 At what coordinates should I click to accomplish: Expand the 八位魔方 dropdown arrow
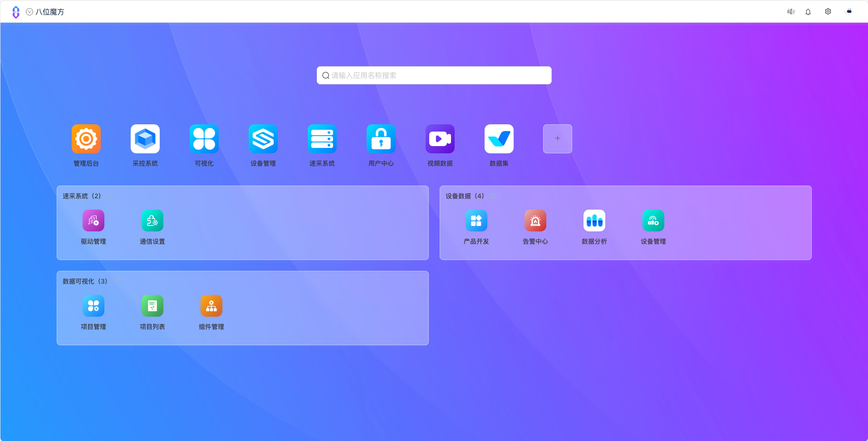coord(29,12)
